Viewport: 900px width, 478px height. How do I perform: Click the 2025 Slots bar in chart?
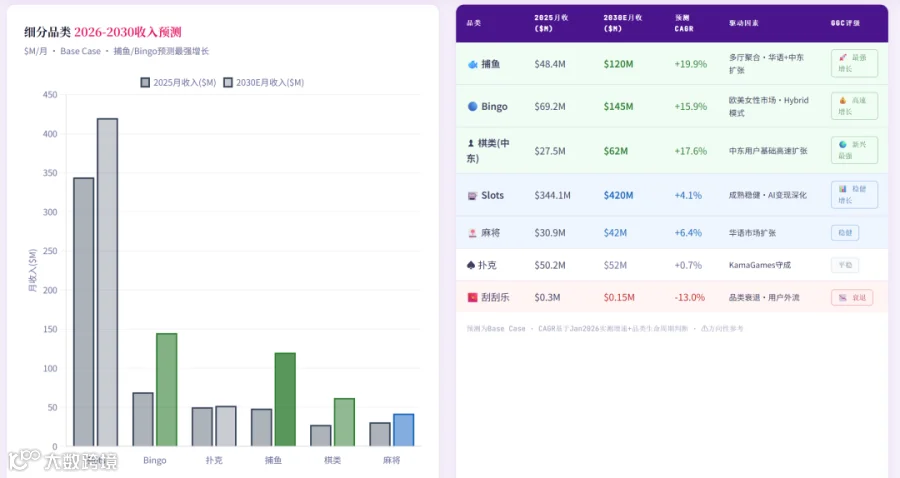click(84, 312)
